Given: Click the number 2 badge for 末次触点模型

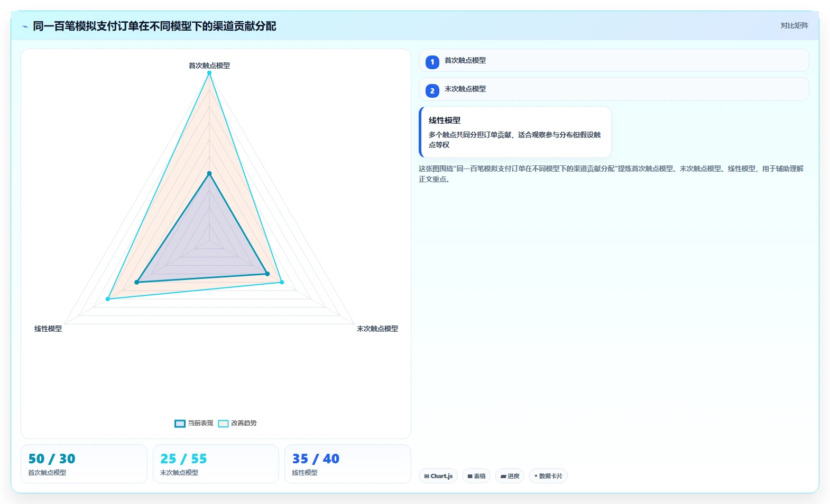Looking at the screenshot, I should 432,90.
